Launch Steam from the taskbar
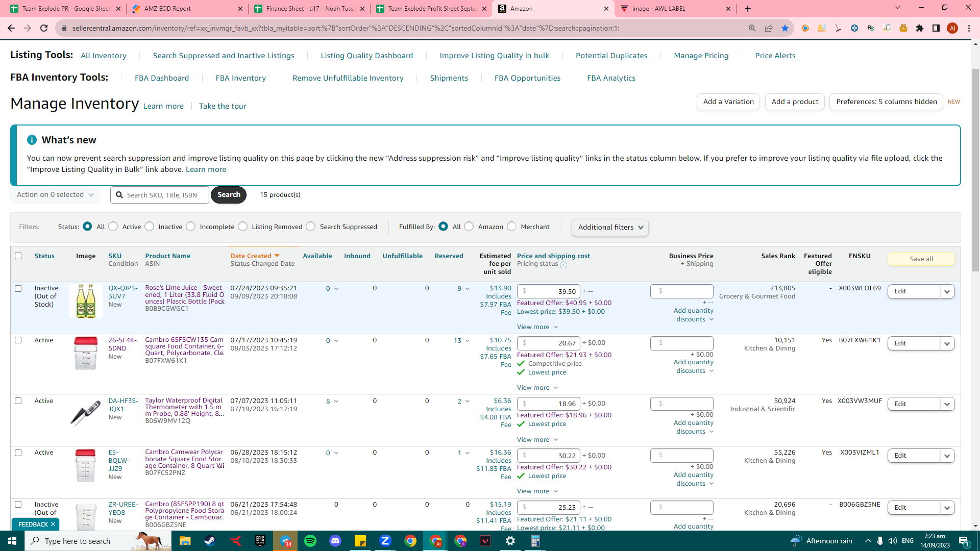Image resolution: width=980 pixels, height=551 pixels. coord(210,541)
